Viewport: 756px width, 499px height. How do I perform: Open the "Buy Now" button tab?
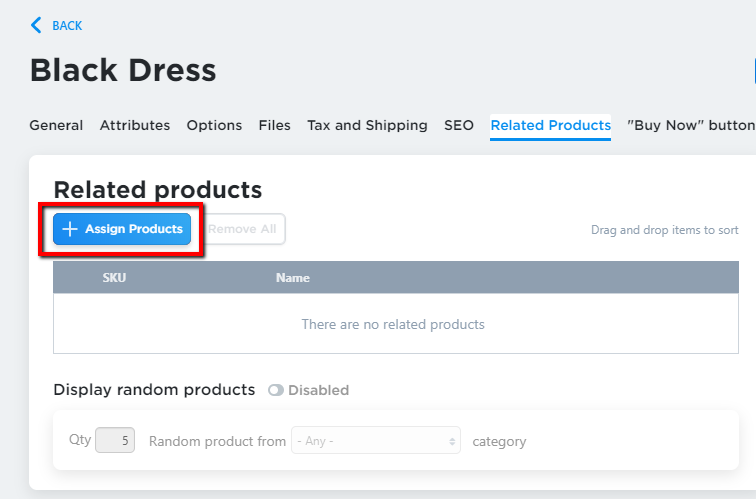coord(690,125)
